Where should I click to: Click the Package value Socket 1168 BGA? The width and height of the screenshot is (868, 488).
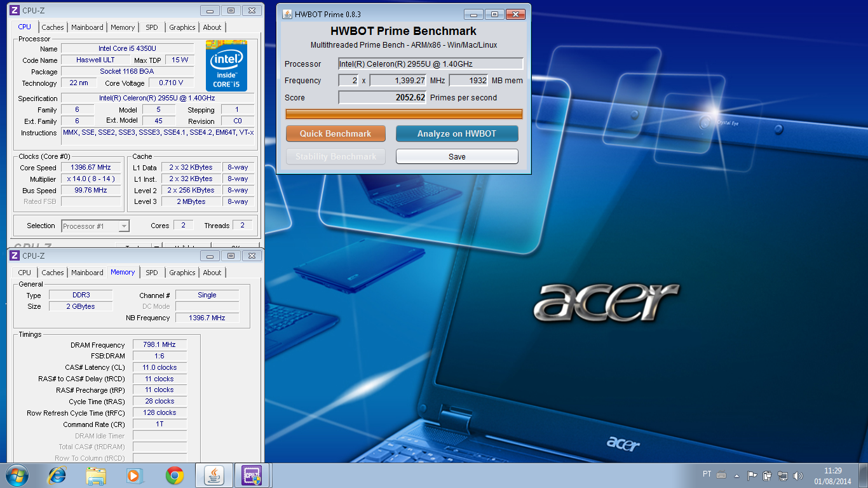point(128,71)
